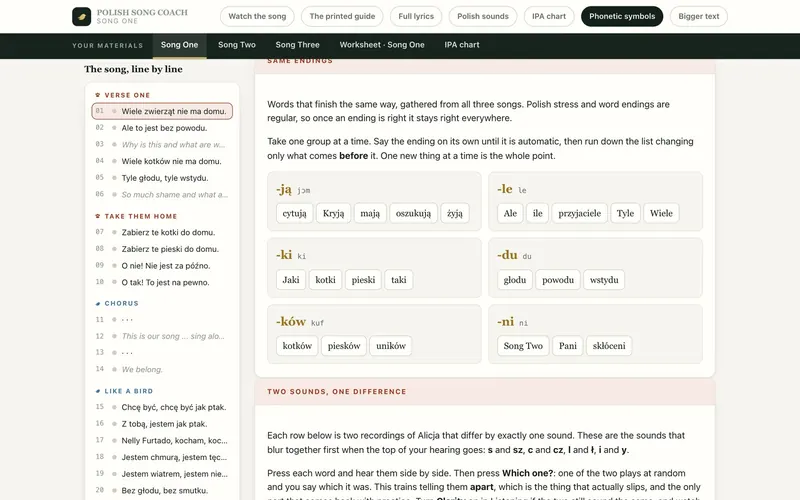Click the Verse One section heading
Screen dimensions: 800x500
(x=127, y=95)
